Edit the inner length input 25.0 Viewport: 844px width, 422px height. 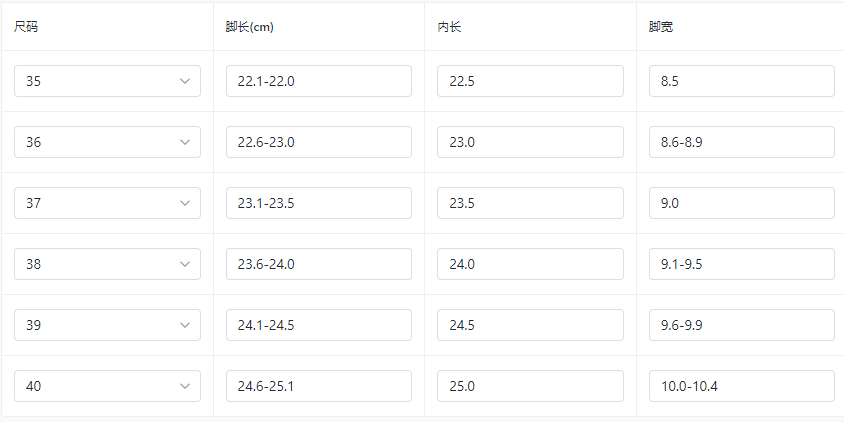click(x=530, y=386)
